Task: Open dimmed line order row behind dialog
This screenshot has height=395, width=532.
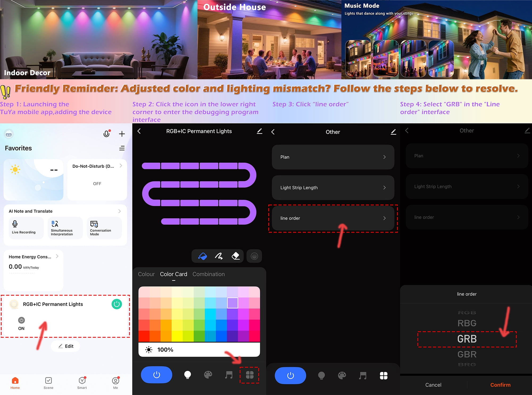Action: tap(467, 217)
